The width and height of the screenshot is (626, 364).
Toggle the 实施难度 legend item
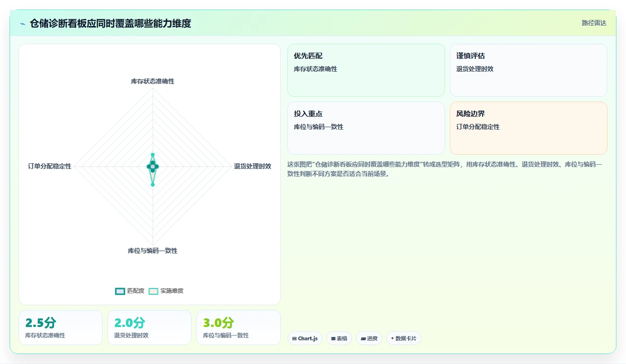click(166, 291)
